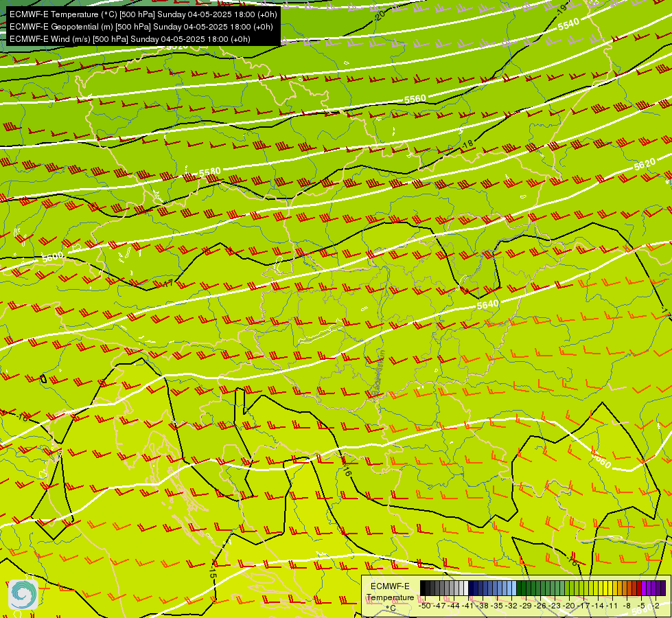The width and height of the screenshot is (672, 618).
Task: Pick the pure yellow legend swatch
Action: pyautogui.click(x=611, y=588)
